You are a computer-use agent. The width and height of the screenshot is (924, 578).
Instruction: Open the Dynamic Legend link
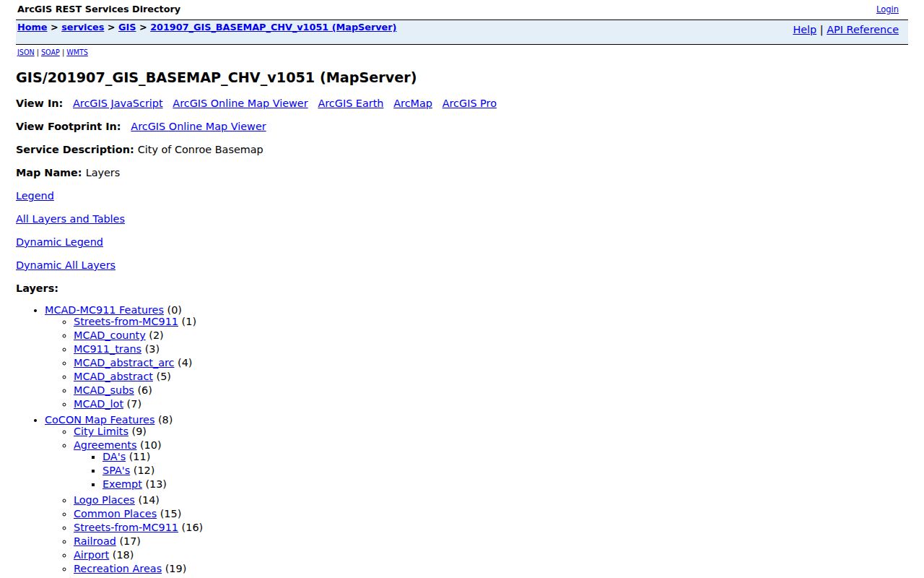tap(59, 242)
